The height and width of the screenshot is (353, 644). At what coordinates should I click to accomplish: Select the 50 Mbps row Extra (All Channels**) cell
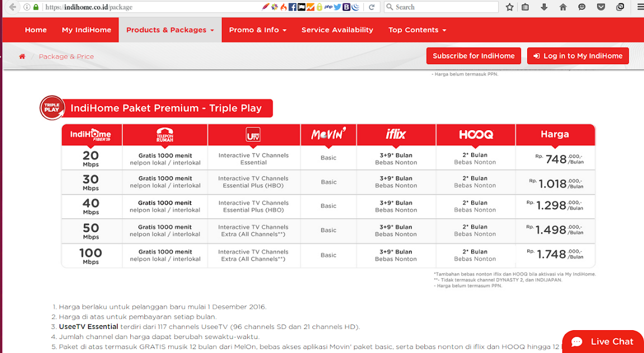pos(253,231)
